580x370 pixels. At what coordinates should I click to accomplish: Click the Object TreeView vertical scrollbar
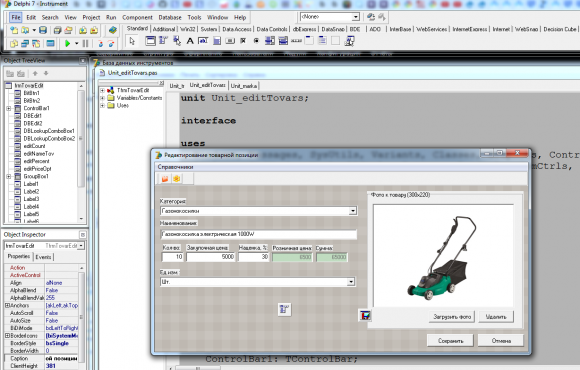81,152
